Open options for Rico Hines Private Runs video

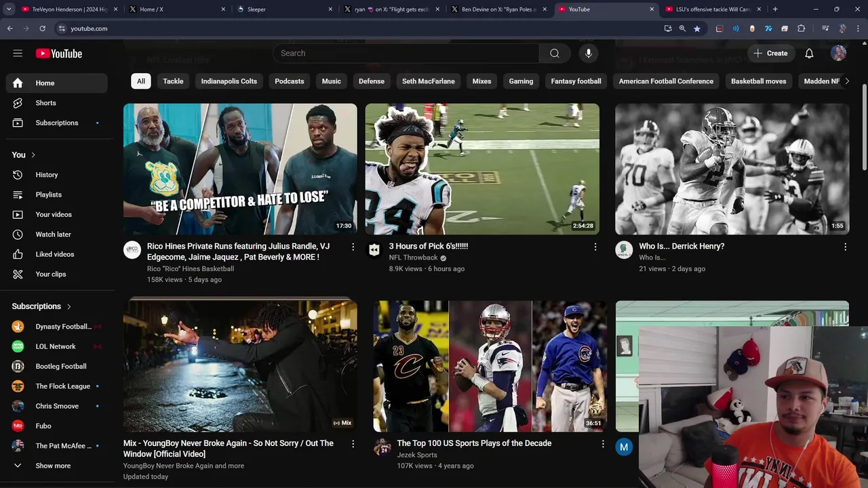353,247
